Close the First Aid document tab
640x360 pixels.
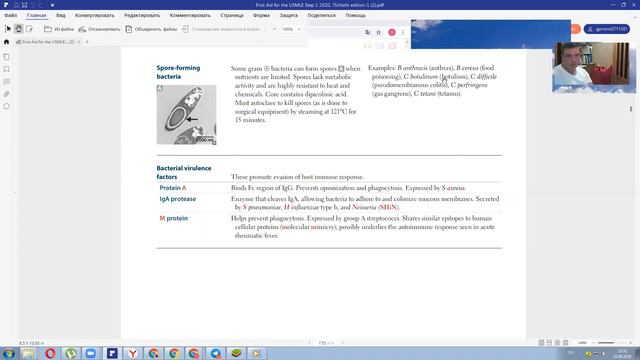79,42
